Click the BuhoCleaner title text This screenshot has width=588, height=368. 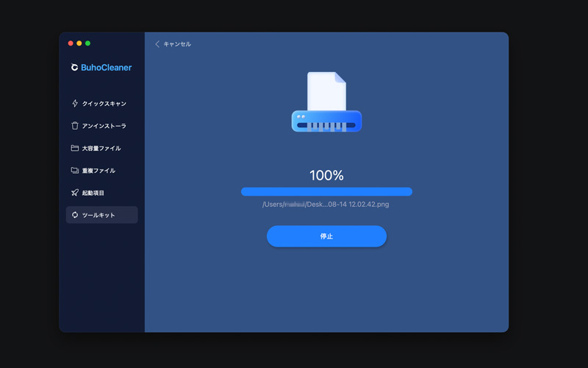[106, 68]
